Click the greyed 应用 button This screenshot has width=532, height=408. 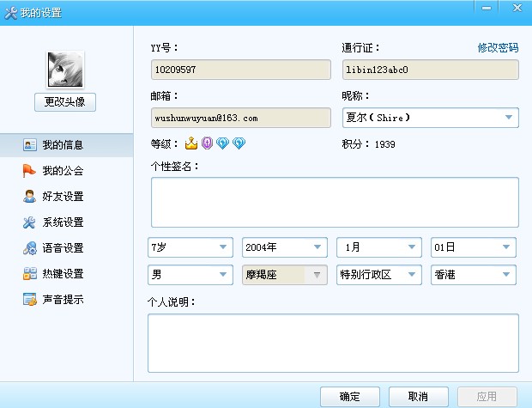(487, 397)
